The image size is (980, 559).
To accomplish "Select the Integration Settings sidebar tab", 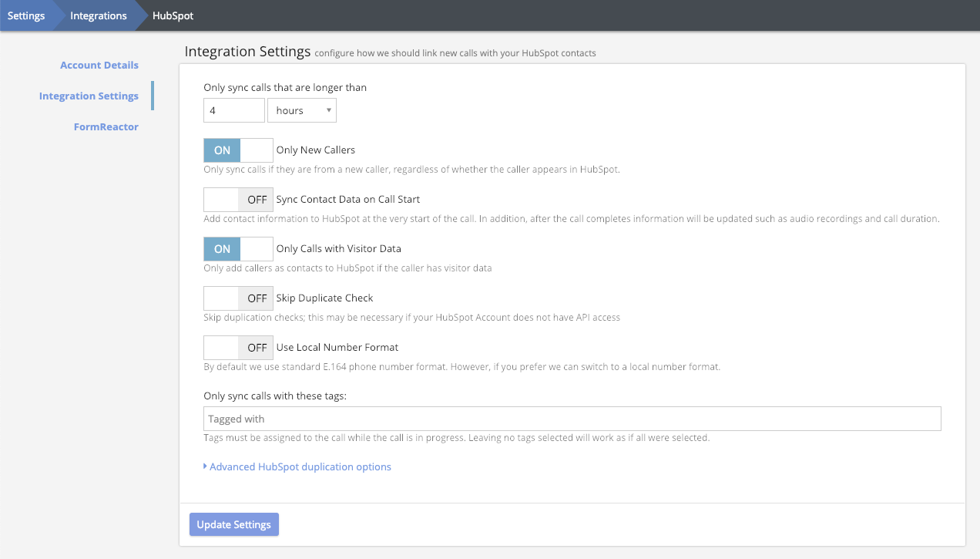I will (89, 96).
